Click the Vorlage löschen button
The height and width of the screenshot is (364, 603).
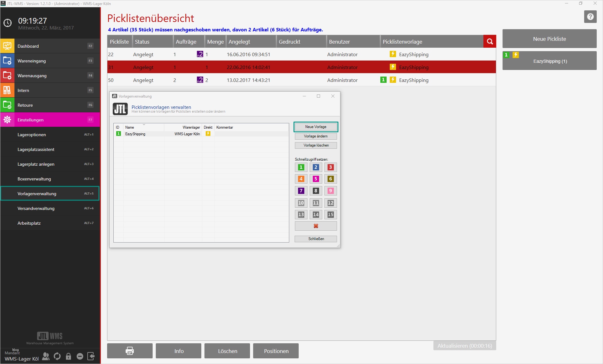pos(316,145)
